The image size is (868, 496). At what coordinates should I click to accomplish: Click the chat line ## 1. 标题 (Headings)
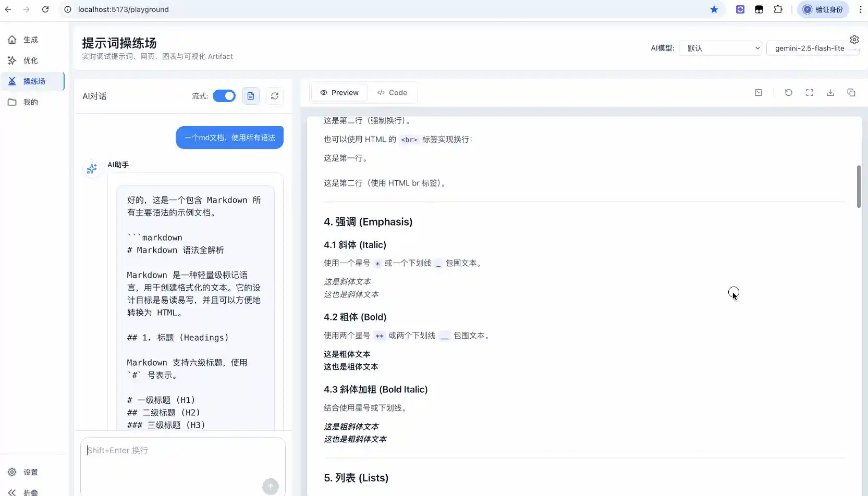tap(178, 338)
